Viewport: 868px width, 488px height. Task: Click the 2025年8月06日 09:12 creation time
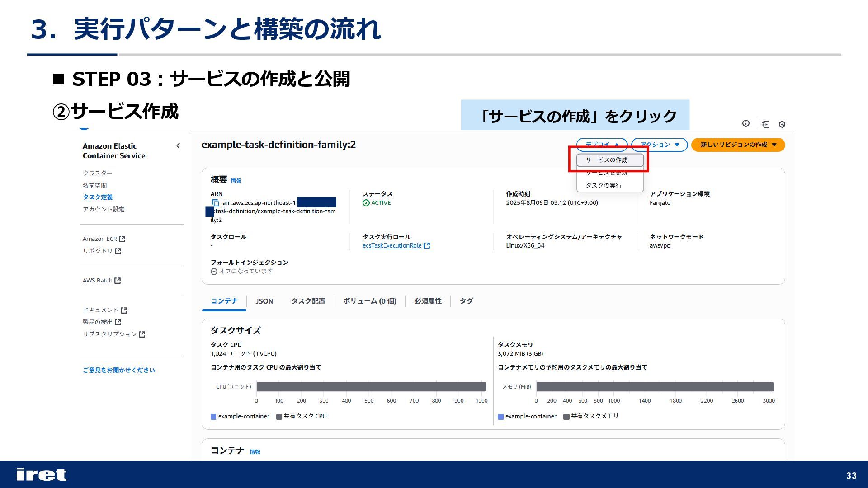tap(552, 203)
